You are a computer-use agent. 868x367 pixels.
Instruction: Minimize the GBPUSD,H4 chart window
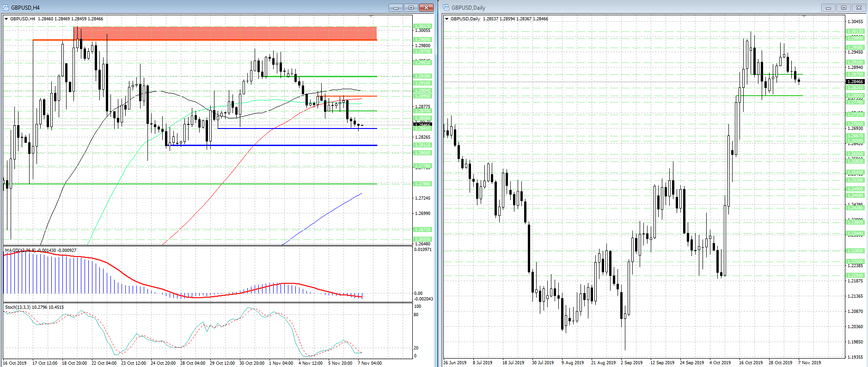pyautogui.click(x=396, y=7)
